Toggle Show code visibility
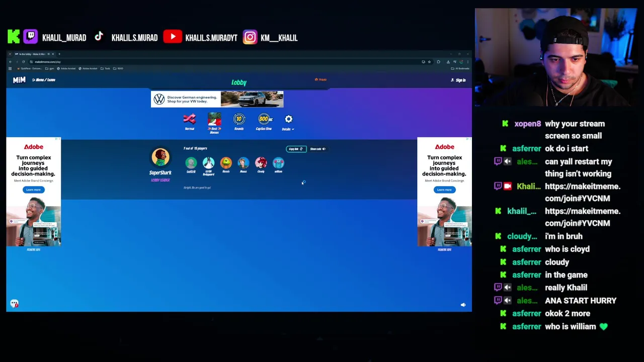The height and width of the screenshot is (362, 644). [x=317, y=149]
